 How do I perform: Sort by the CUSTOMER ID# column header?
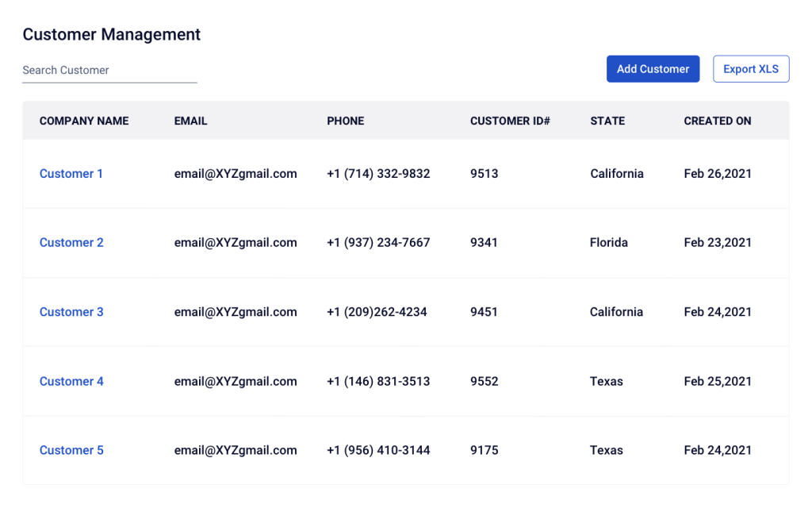coord(511,121)
